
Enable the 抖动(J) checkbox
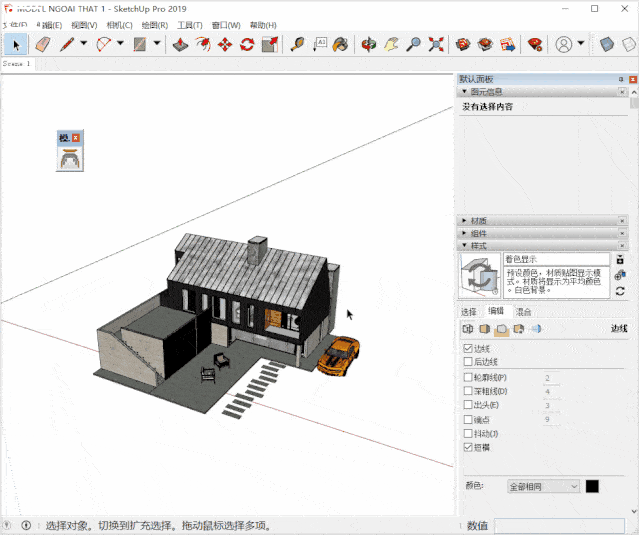pyautogui.click(x=468, y=433)
